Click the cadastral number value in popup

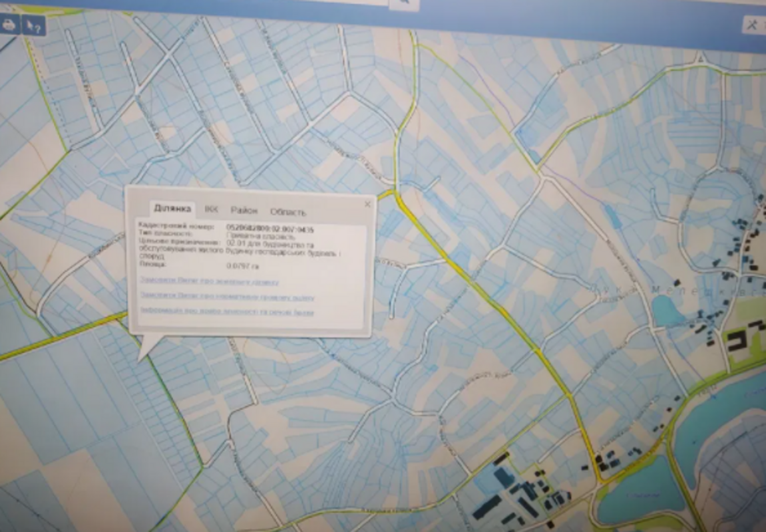(x=270, y=229)
